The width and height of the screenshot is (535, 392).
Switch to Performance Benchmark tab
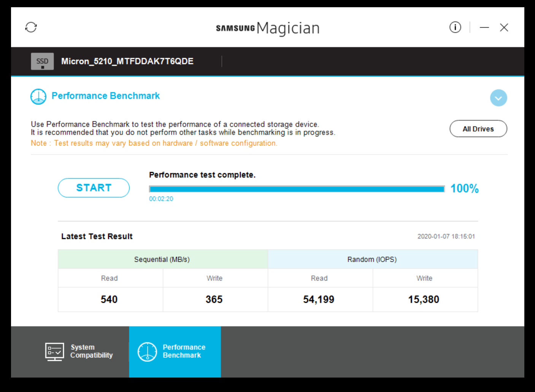click(x=175, y=352)
